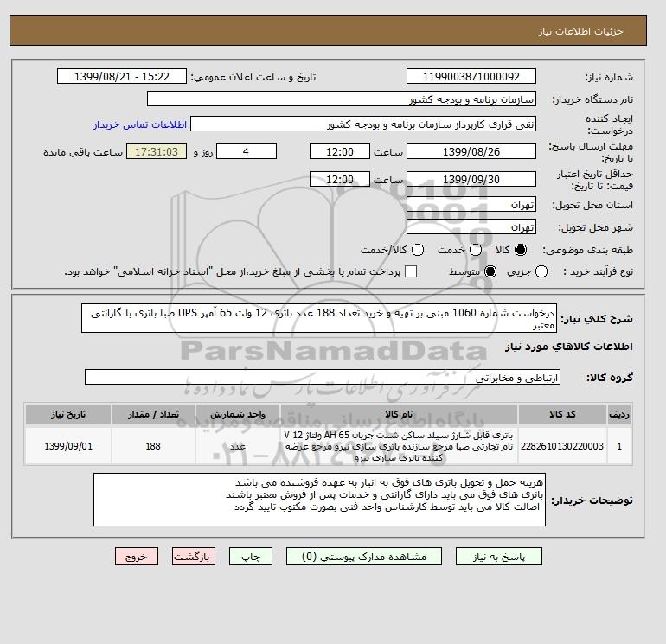This screenshot has width=666, height=644.
Task: Click the days remaining field showing 4
Action: tap(247, 151)
